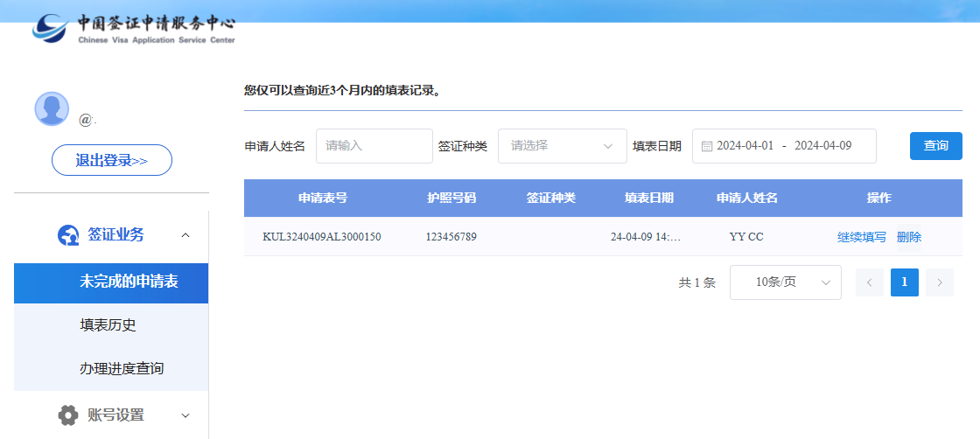Screen dimensions: 980x439
Task: Click the Chinese Visa Application Service Center logo
Action: pyautogui.click(x=134, y=28)
